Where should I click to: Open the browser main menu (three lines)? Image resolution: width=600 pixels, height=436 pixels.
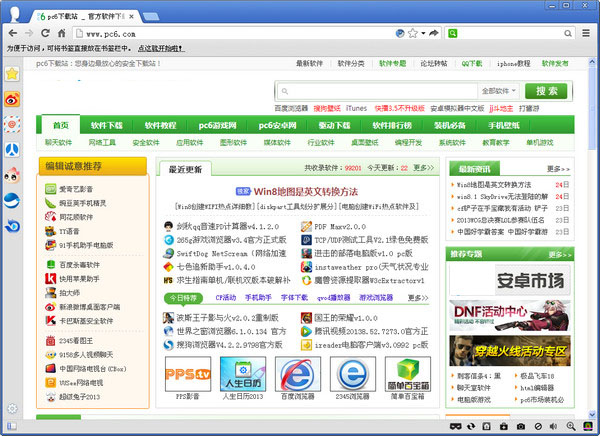click(x=586, y=33)
